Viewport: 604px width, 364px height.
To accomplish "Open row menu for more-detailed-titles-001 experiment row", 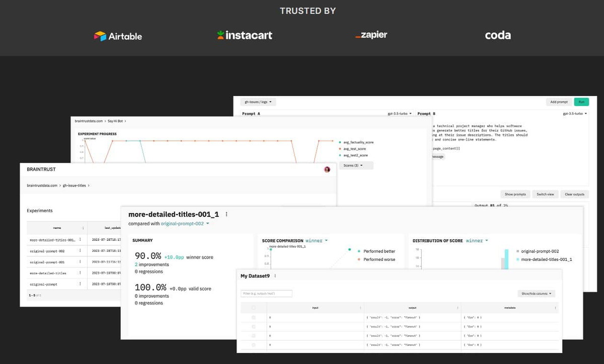I will [80, 240].
